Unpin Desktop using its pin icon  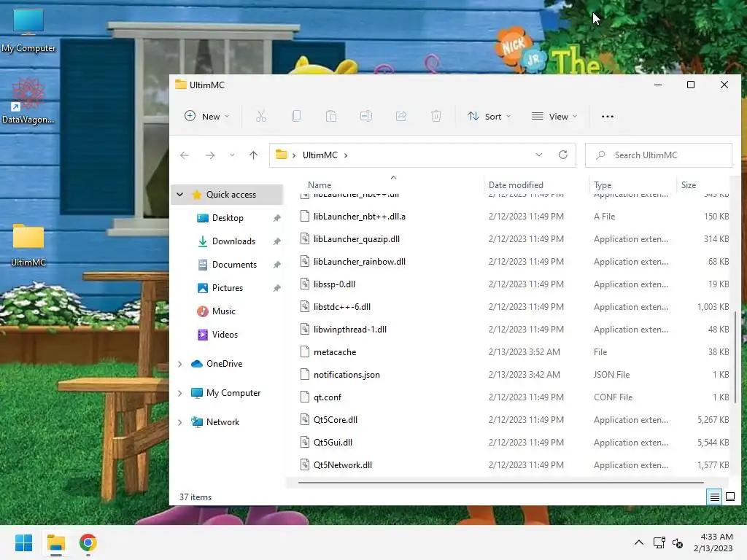click(x=276, y=218)
